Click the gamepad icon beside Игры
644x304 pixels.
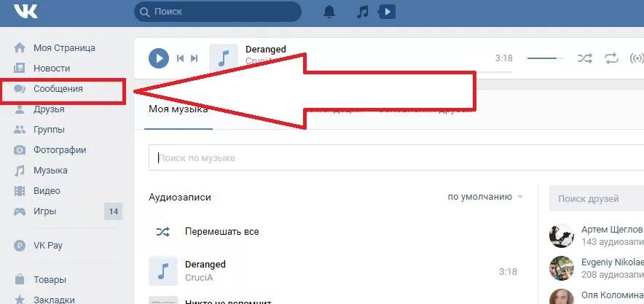[x=19, y=211]
